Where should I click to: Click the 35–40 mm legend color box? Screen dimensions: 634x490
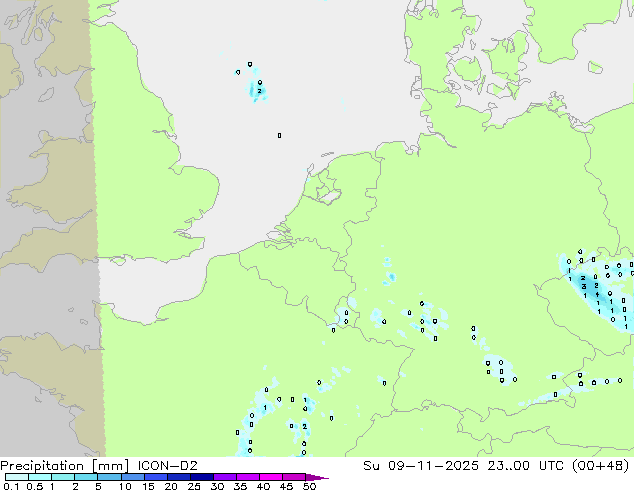tap(248, 477)
